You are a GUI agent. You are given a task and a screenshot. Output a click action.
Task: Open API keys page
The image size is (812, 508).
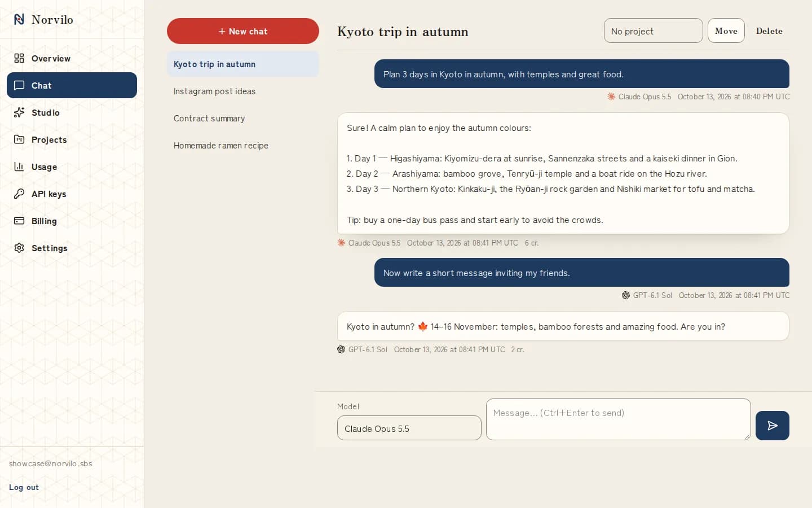click(x=72, y=194)
